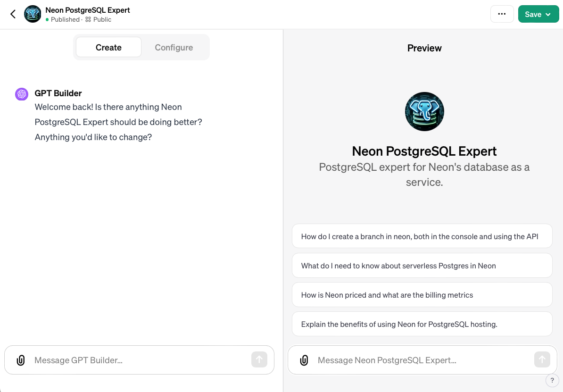Screen dimensions: 563x392
Task: Focus the Message GPT Builder input field
Action: pyautogui.click(x=140, y=360)
